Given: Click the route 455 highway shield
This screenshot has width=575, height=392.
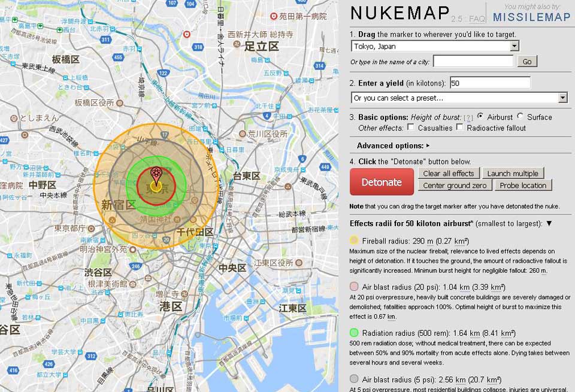Looking at the screenshot, I should (x=118, y=57).
